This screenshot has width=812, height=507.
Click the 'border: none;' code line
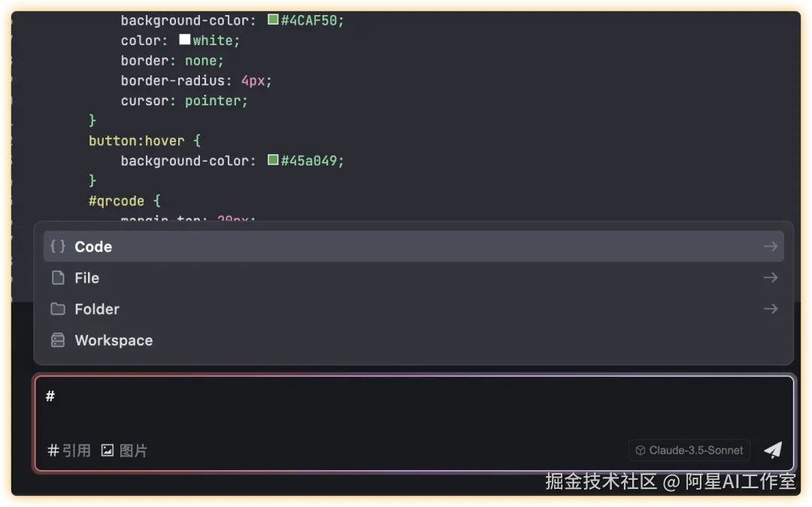pos(172,61)
